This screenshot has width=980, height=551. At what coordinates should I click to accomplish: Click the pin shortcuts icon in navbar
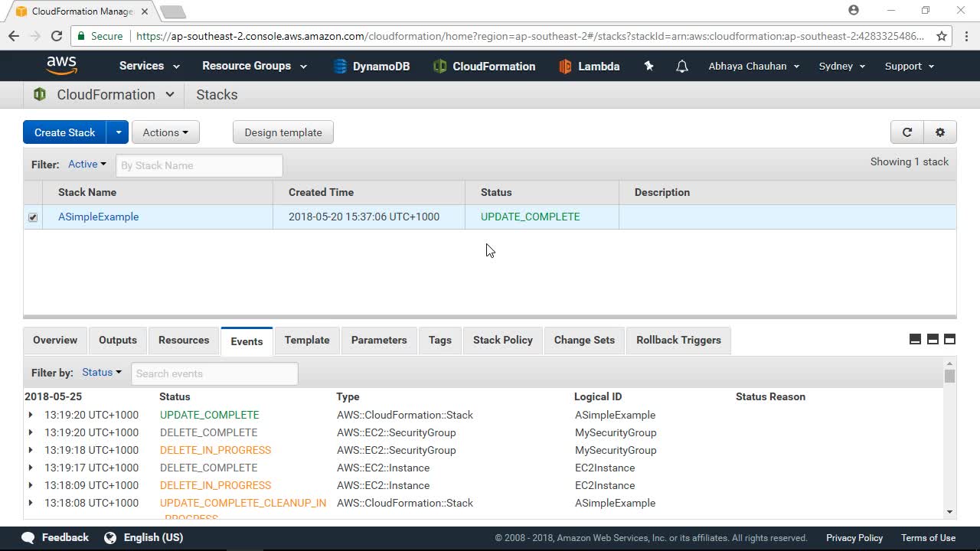click(x=648, y=67)
